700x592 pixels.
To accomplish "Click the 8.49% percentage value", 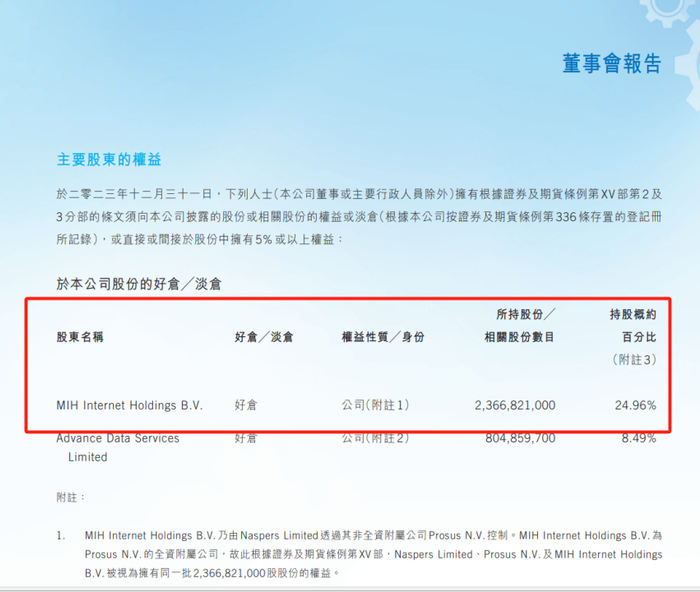I will [639, 438].
